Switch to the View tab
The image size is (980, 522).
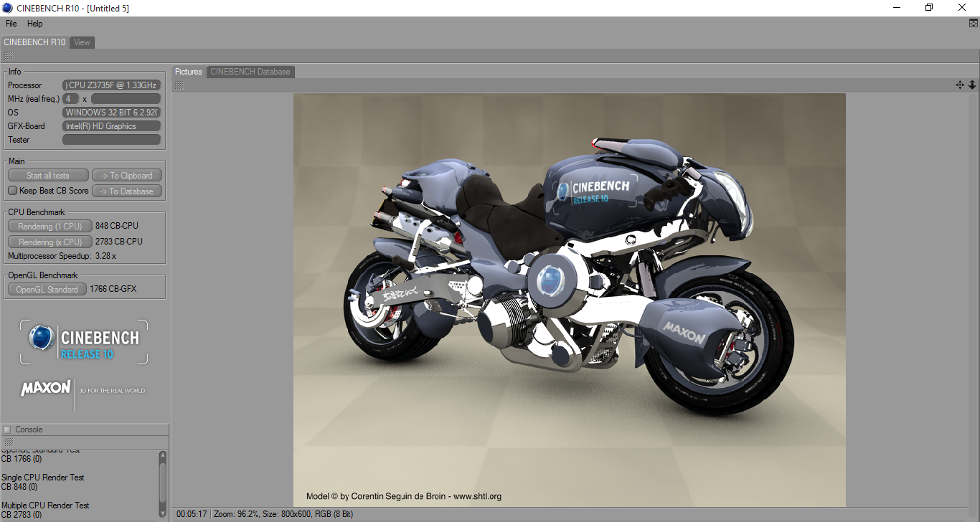[x=83, y=42]
